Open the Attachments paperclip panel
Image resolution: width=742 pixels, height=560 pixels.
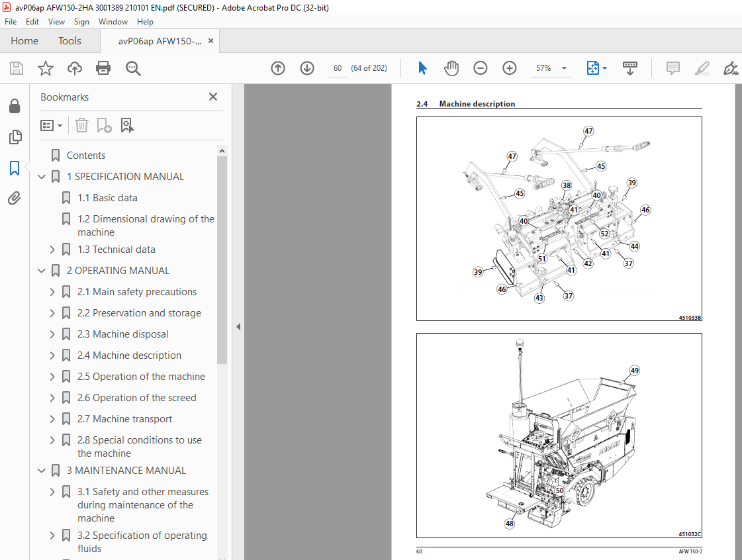15,198
